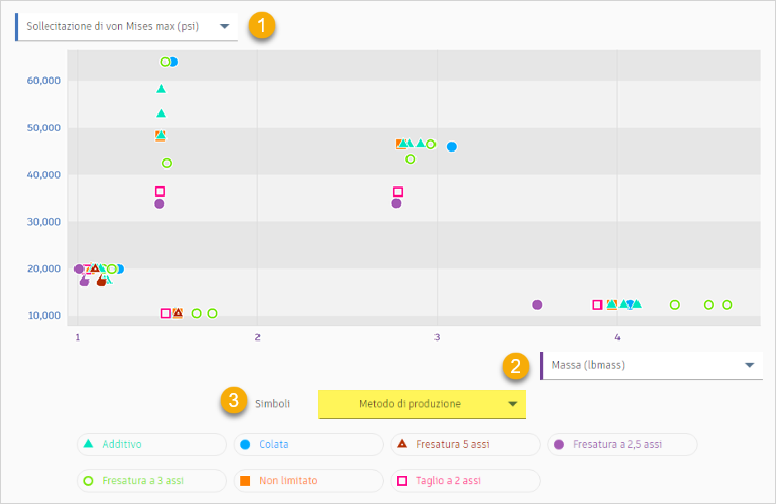Toggle the Fresatura 5 assi legend filter
Screen dimensions: 776x504
pos(465,445)
